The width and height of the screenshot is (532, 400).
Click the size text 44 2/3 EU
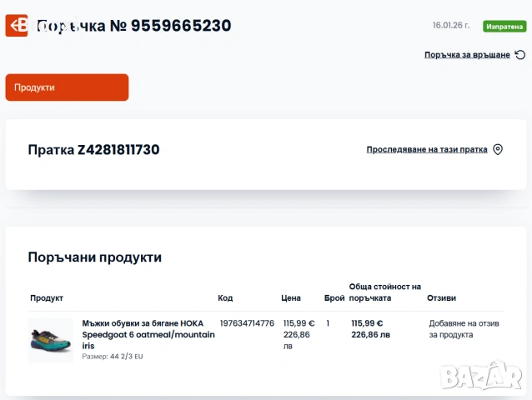coord(126,357)
